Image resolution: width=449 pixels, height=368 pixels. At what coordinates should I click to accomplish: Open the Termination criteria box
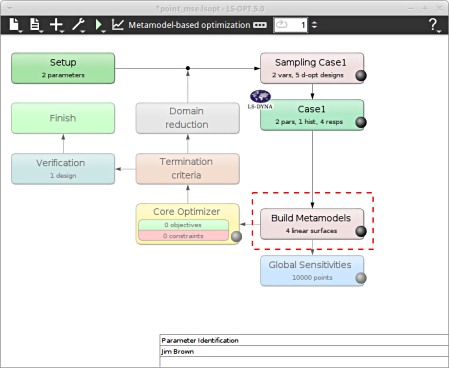pos(188,169)
